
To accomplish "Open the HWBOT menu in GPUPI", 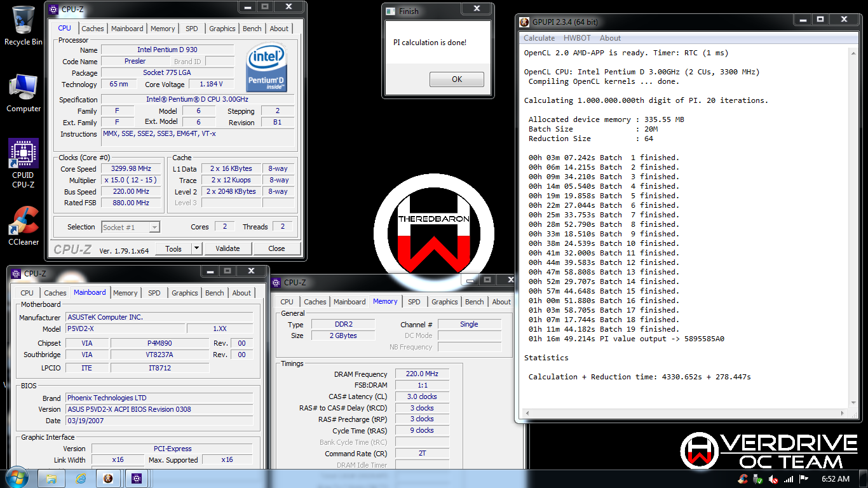I will [577, 38].
